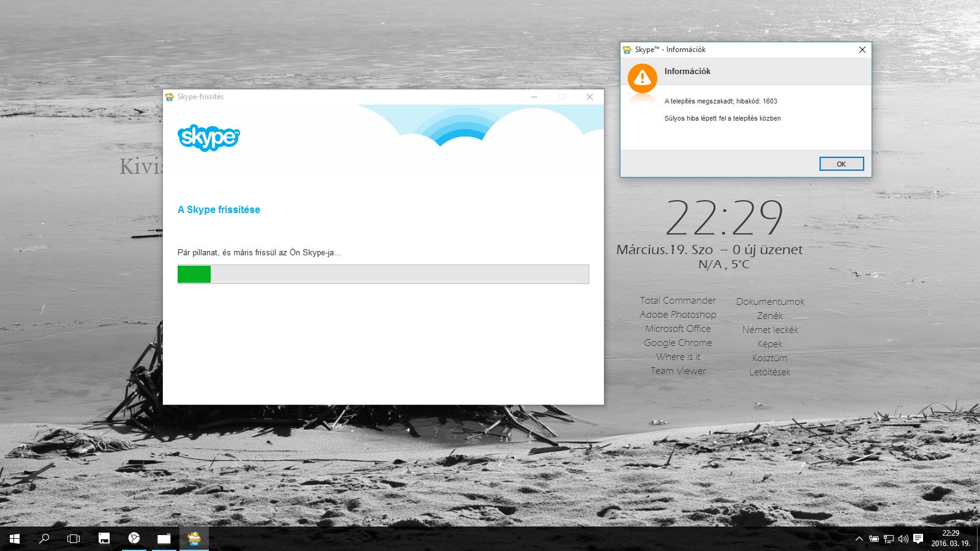Click the Skype installer taskbar icon
Viewport: 980px width, 551px height.
pyautogui.click(x=194, y=539)
